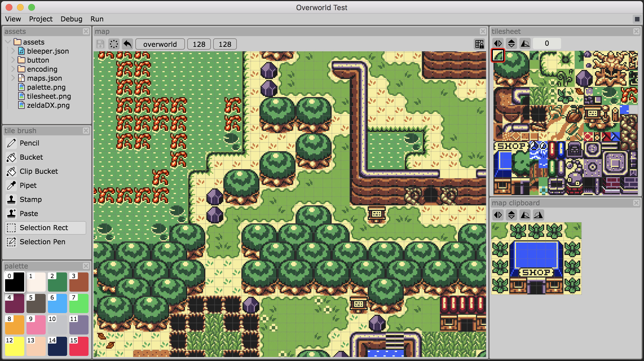
Task: Click the save map icon
Action: (100, 44)
